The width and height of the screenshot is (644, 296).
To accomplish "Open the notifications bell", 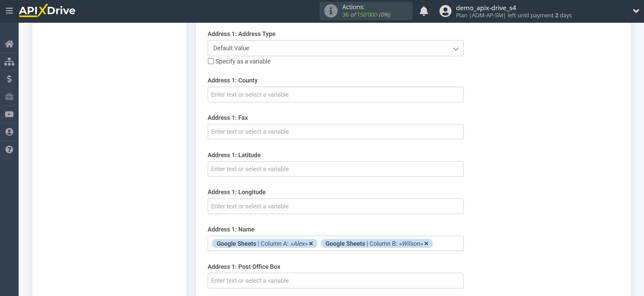I will coord(424,11).
